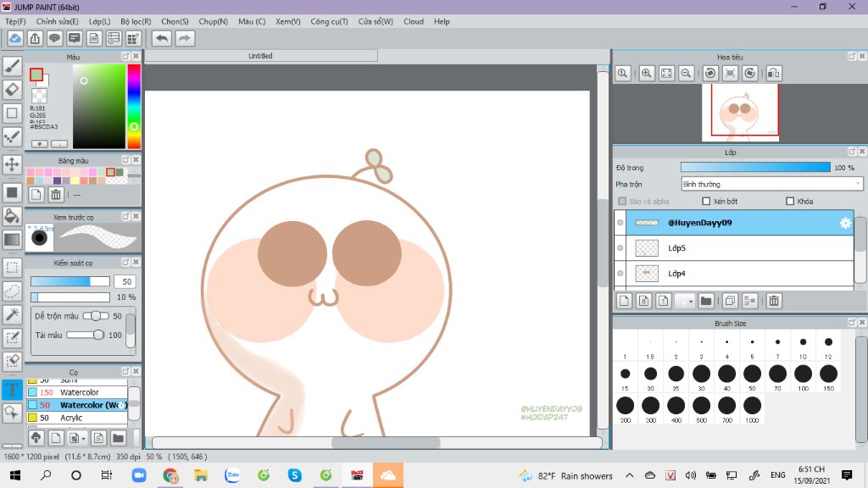Select the Move tool
The width and height of the screenshot is (868, 488).
point(12,164)
